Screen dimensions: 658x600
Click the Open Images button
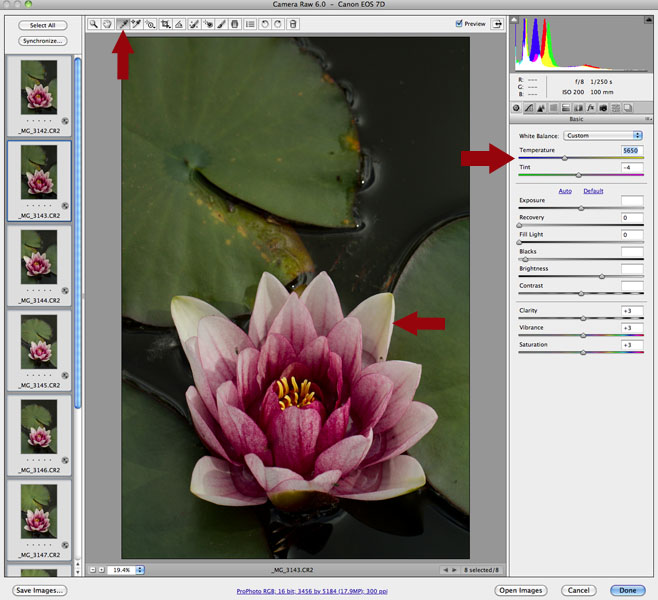pyautogui.click(x=521, y=590)
